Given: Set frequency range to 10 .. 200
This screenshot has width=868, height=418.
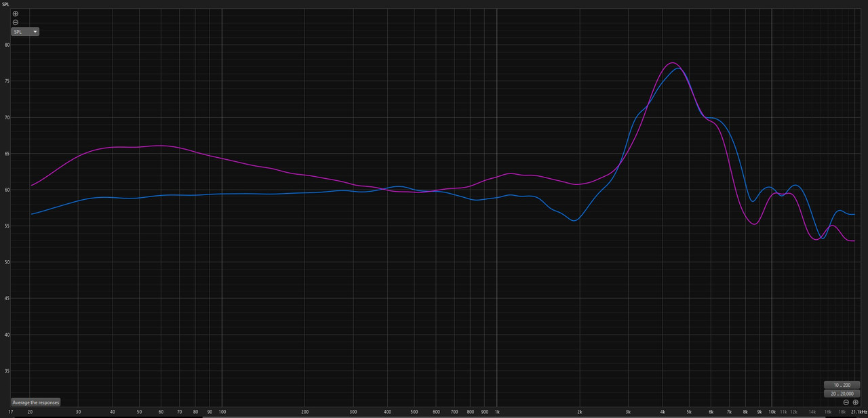Looking at the screenshot, I should click(x=842, y=385).
